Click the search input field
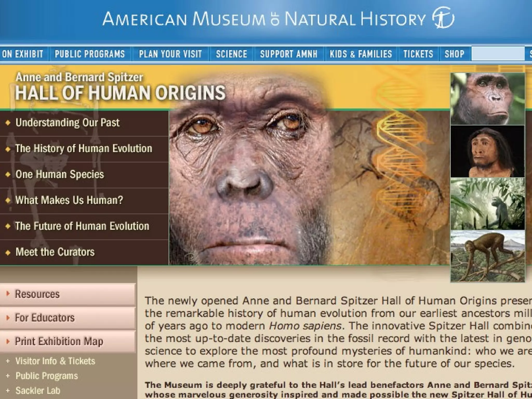 click(498, 54)
